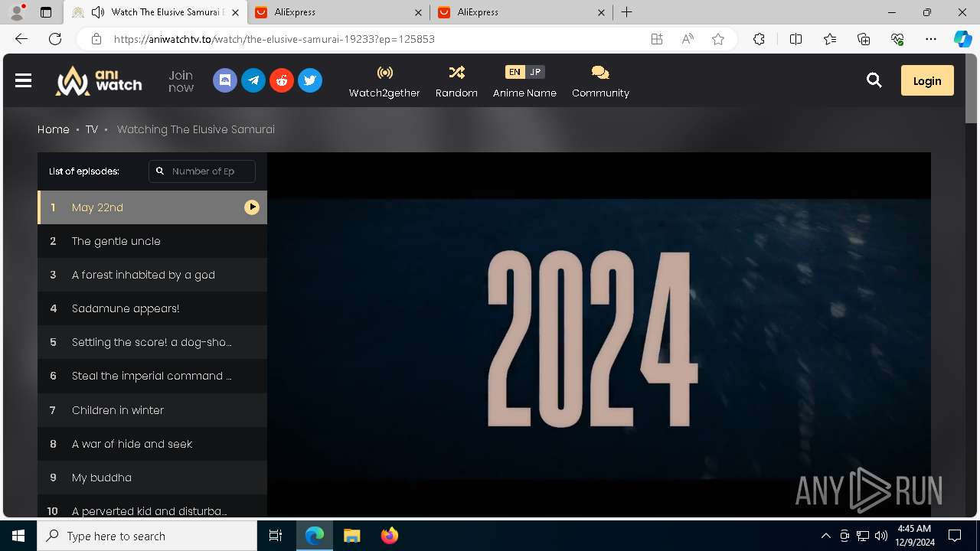980x551 pixels.
Task: Switch to the second AliExpress tab
Action: coord(522,12)
